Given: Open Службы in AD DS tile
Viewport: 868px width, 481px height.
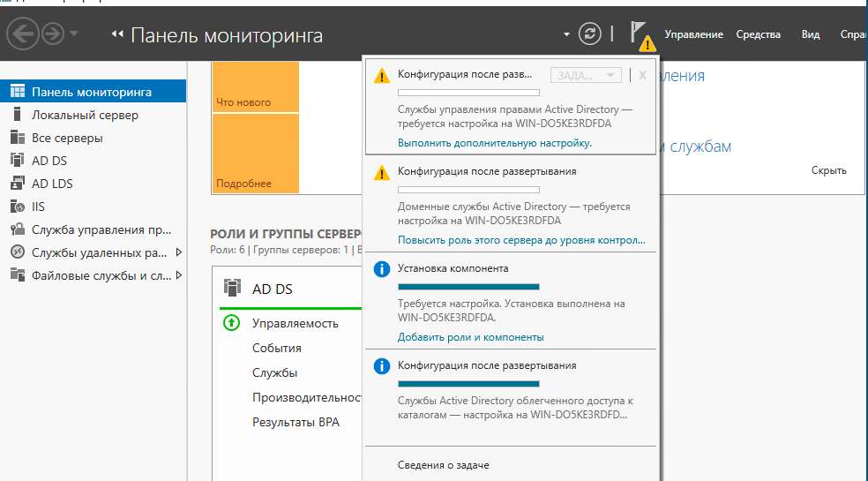Looking at the screenshot, I should (x=274, y=372).
